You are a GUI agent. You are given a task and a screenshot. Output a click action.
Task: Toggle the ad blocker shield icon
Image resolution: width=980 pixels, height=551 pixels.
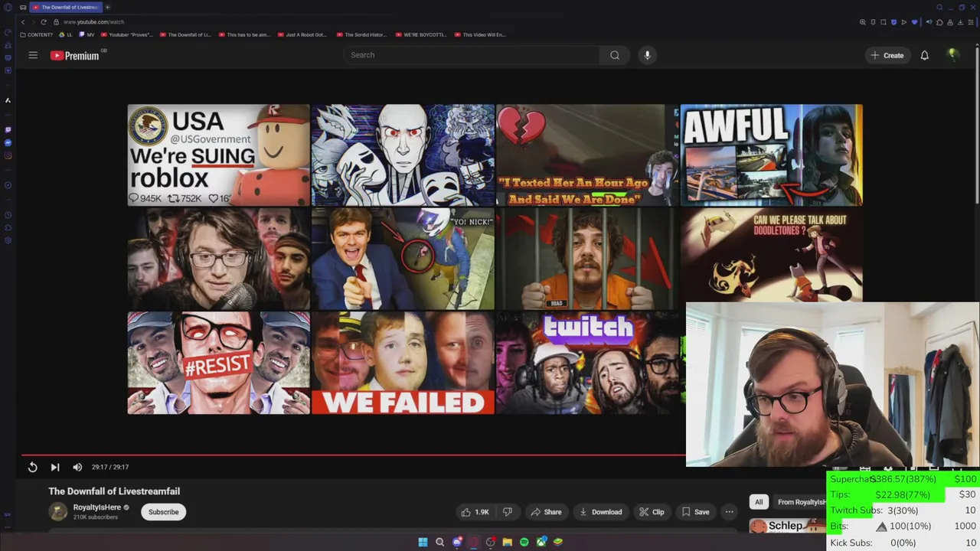tap(893, 22)
